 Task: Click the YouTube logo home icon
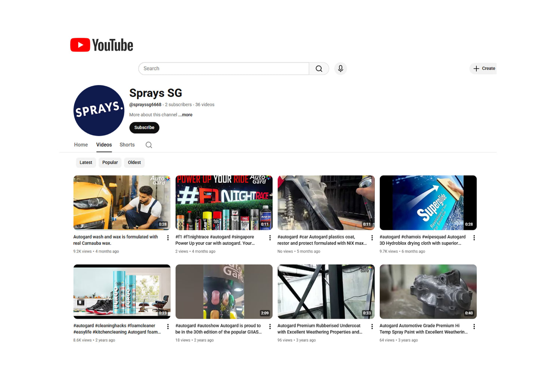[101, 45]
